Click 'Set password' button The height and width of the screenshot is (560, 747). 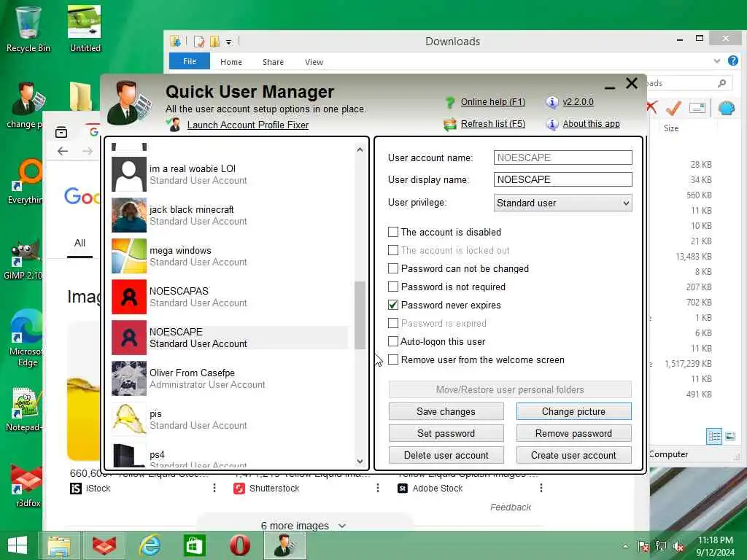446,433
